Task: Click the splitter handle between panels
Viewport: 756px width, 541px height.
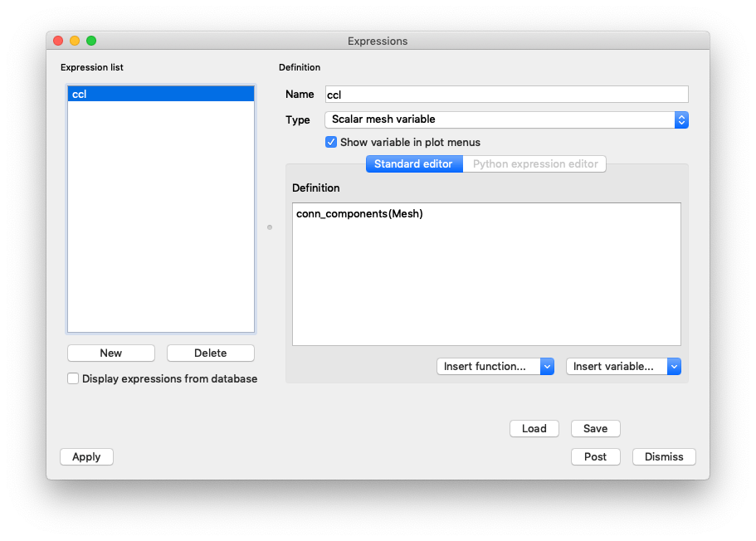Action: [x=270, y=227]
